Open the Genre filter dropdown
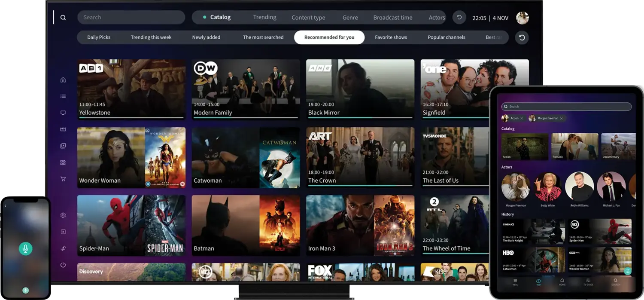The width and height of the screenshot is (644, 300). click(x=350, y=17)
